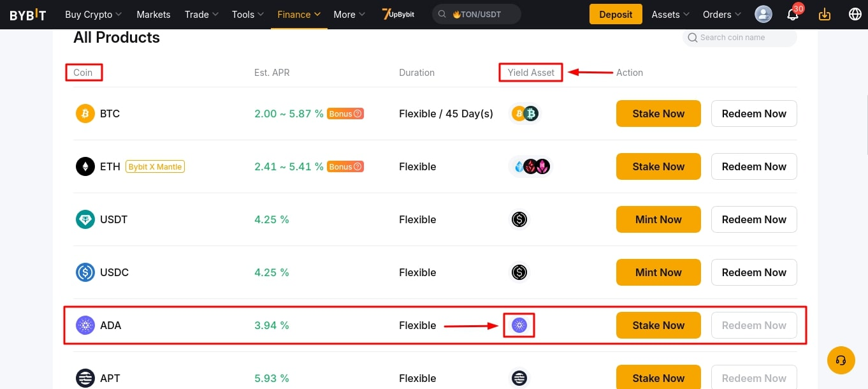Click the yellow Deposit button
868x389 pixels.
click(616, 14)
